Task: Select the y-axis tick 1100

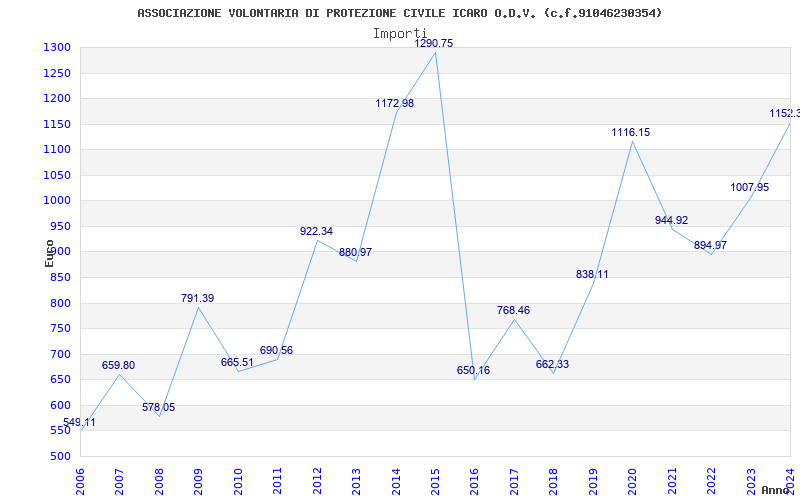Action: tap(57, 150)
